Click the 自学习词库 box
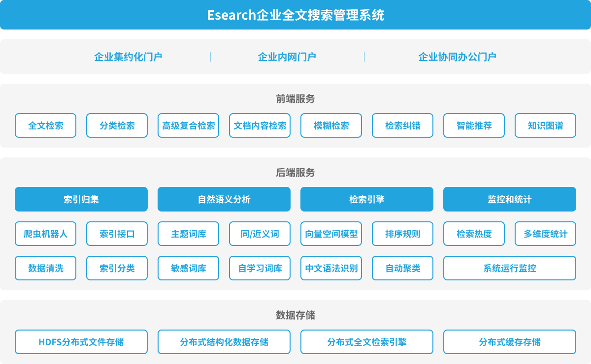The height and width of the screenshot is (364, 591). tap(260, 268)
